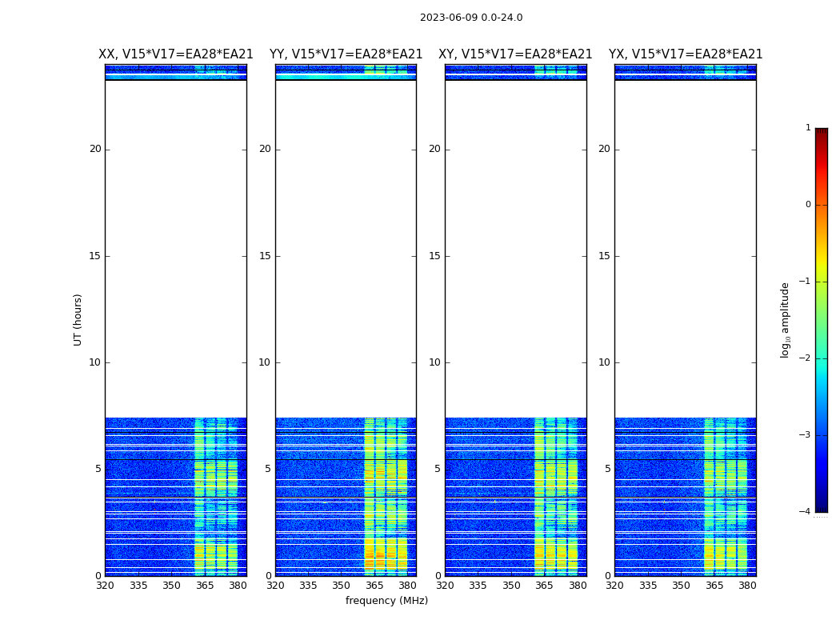840x640 pixels.
Task: Click the 320 frequency tick under XY panel
Action: tap(446, 586)
